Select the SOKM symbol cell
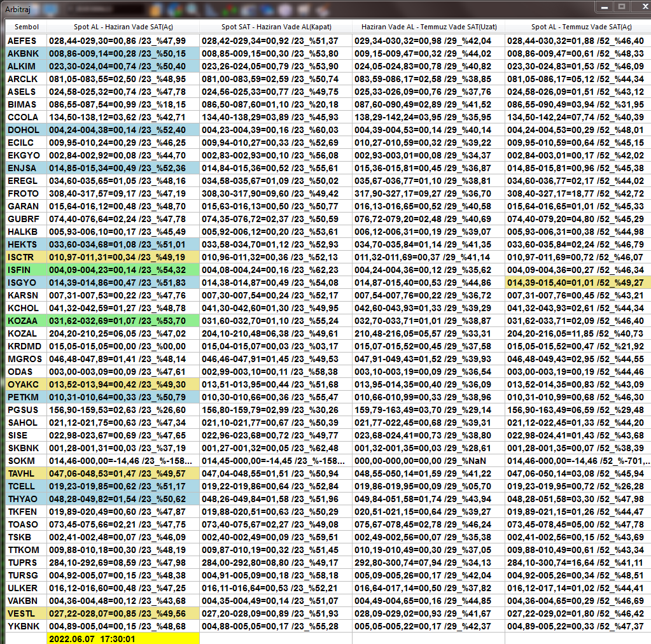651x644 pixels. 26,461
